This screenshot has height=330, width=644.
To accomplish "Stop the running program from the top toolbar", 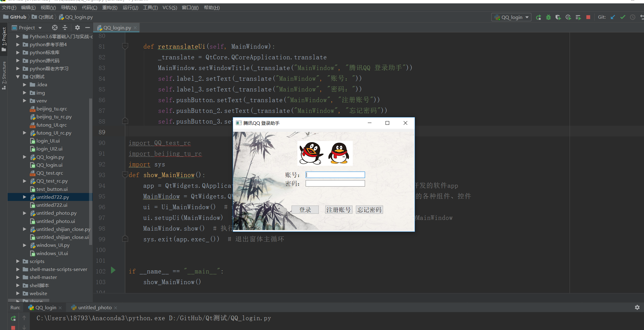I will (588, 17).
